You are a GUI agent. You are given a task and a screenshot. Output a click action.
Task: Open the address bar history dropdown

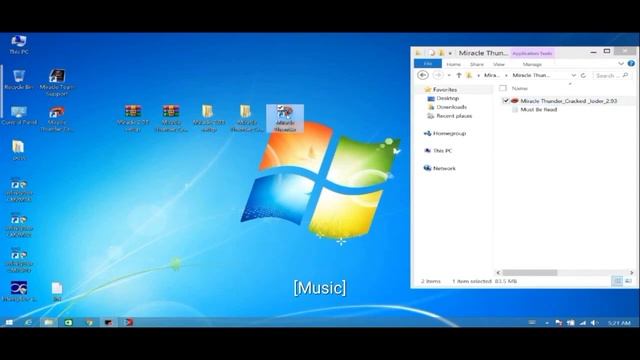(x=573, y=76)
